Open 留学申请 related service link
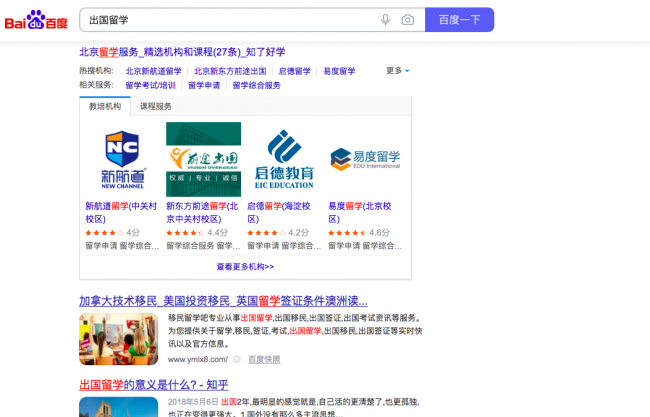The height and width of the screenshot is (417, 650). [x=204, y=85]
